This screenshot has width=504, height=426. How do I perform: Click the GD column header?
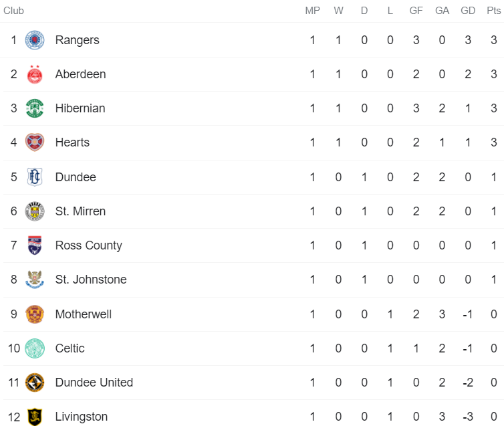[468, 11]
